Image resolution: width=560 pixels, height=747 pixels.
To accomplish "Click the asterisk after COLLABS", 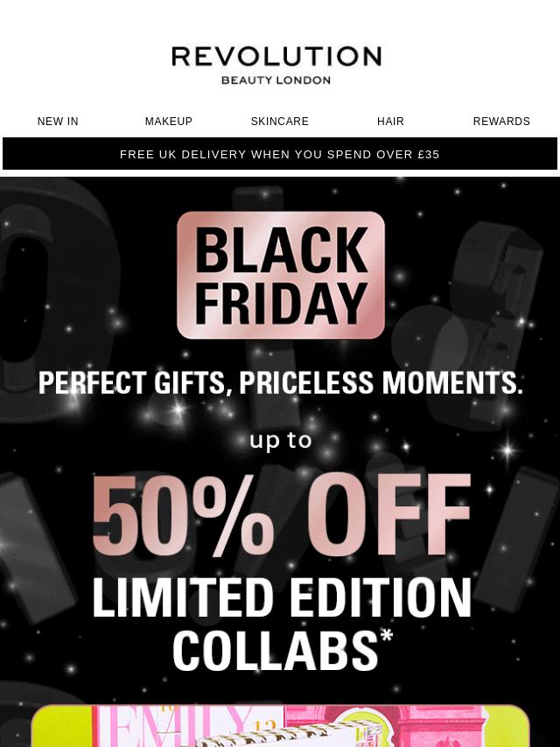I will pyautogui.click(x=387, y=636).
